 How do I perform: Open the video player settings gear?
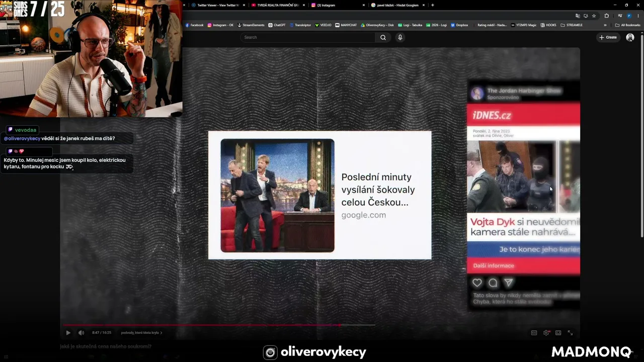click(546, 333)
